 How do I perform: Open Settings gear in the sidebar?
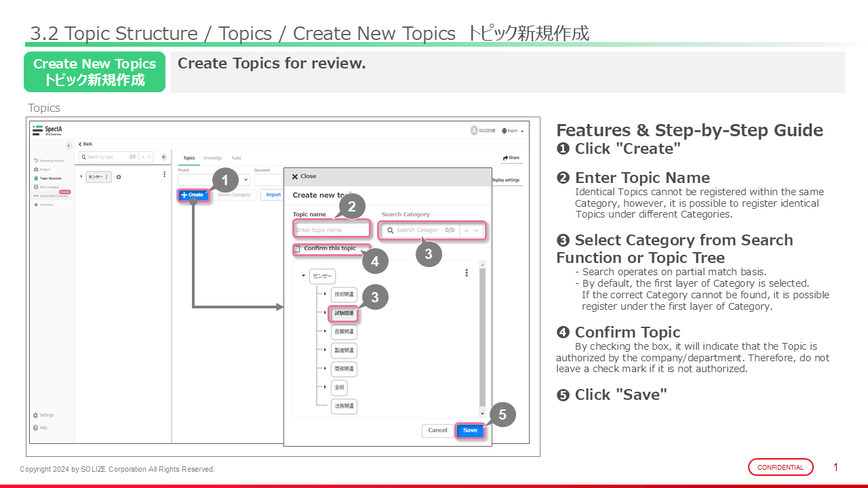click(x=35, y=415)
